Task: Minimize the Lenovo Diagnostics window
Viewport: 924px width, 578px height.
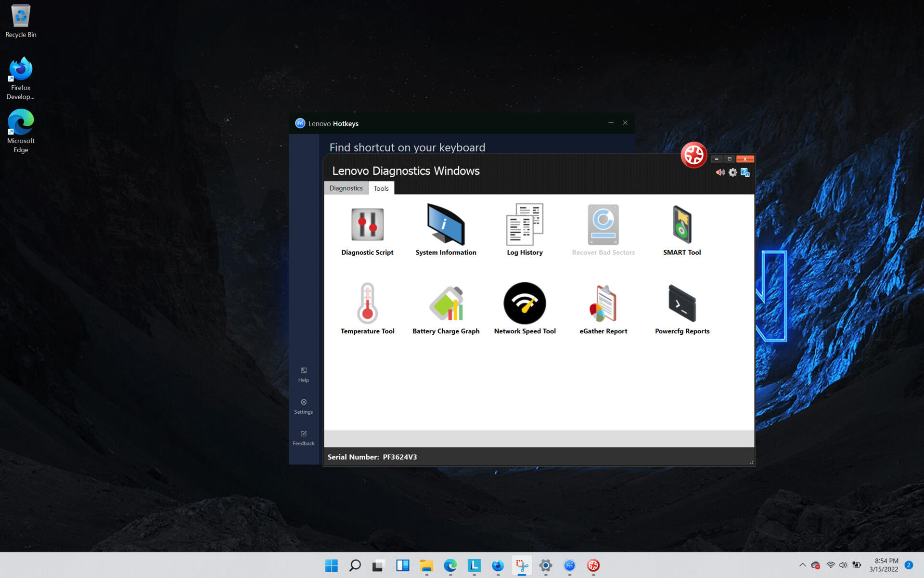Action: tap(717, 159)
